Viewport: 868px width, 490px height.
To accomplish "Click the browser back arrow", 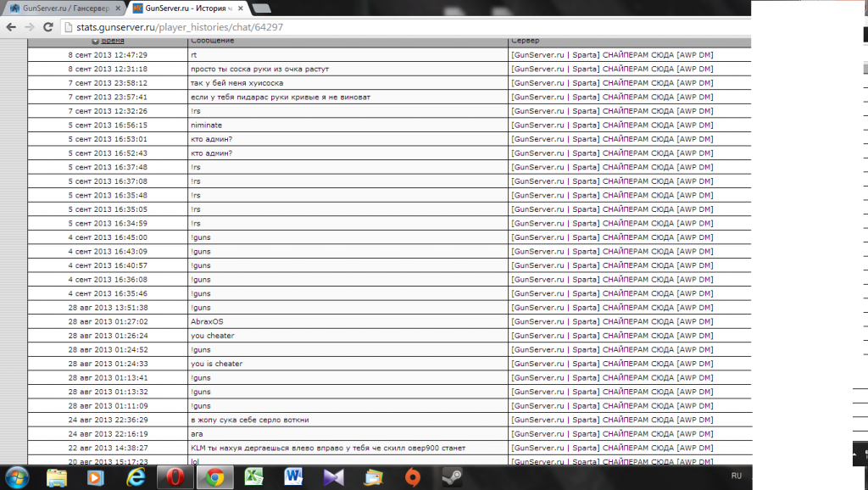I will (10, 27).
